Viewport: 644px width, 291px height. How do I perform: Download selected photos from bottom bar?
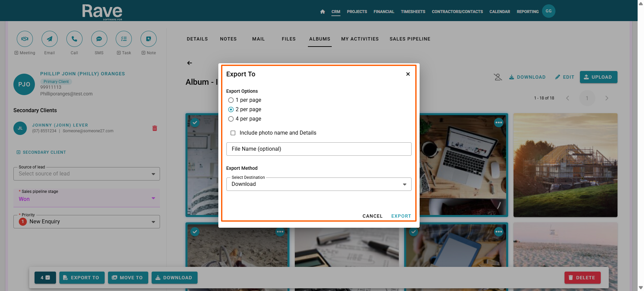(x=174, y=278)
